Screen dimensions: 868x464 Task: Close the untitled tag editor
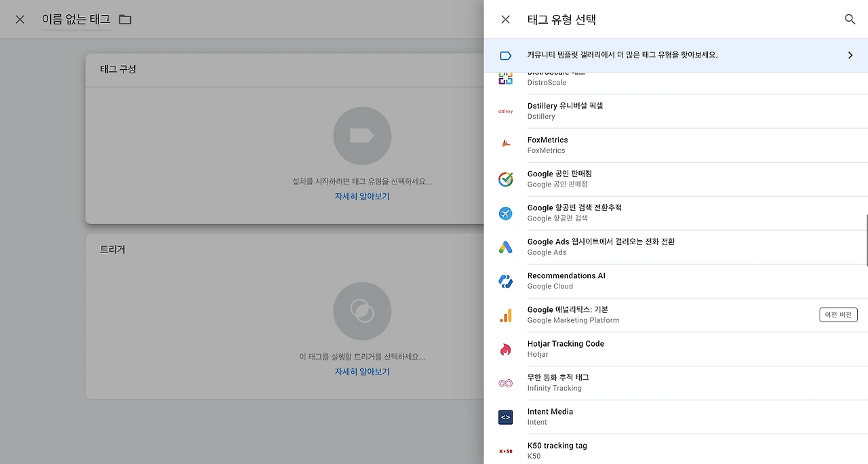point(20,19)
